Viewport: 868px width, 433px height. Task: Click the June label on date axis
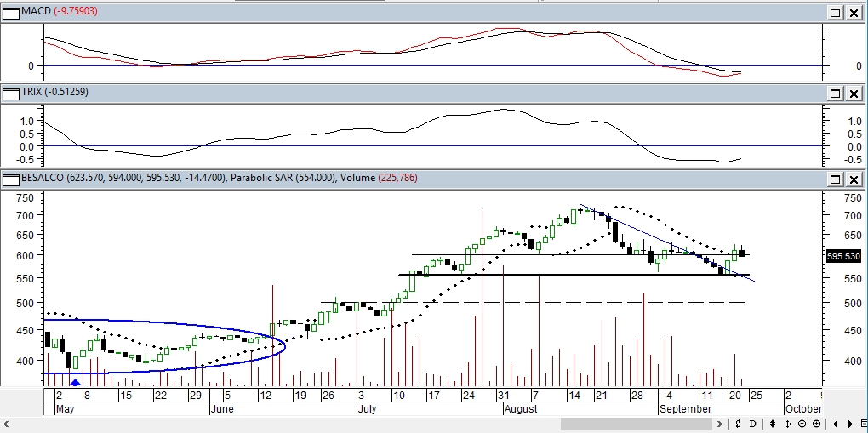(x=223, y=409)
